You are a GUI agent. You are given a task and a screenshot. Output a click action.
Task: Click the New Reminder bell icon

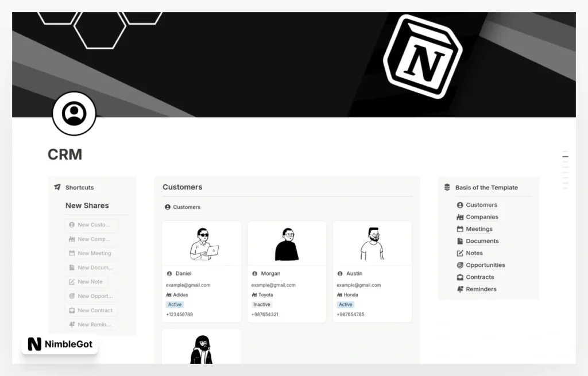pyautogui.click(x=72, y=325)
